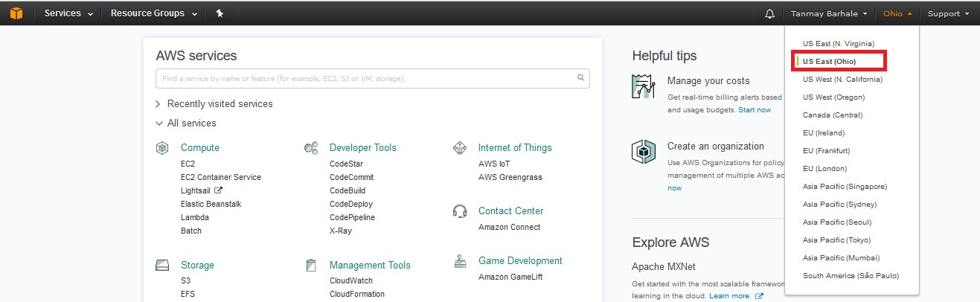Click the Manage your costs chart icon

(643, 86)
